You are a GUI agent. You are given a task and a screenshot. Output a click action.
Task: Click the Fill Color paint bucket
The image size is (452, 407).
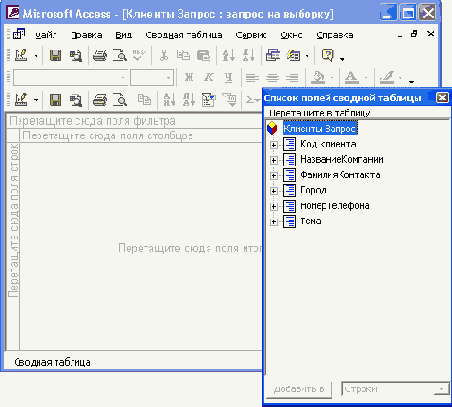[318, 78]
